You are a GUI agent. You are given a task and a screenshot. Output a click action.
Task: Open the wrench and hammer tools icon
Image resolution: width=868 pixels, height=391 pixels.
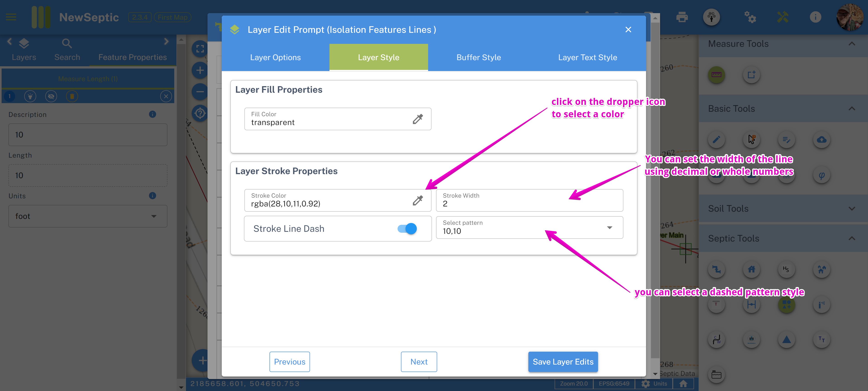pyautogui.click(x=783, y=17)
